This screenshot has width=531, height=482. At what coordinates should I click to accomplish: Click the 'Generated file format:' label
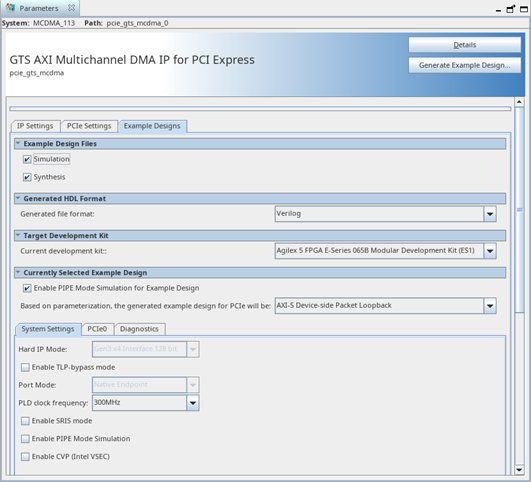tap(57, 214)
